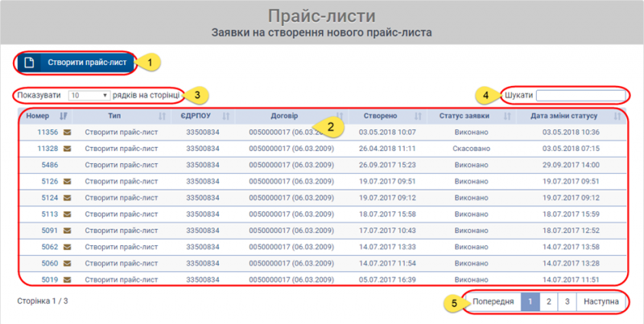Open request number 5126 link
Screen dimensions: 644x324
click(50, 181)
